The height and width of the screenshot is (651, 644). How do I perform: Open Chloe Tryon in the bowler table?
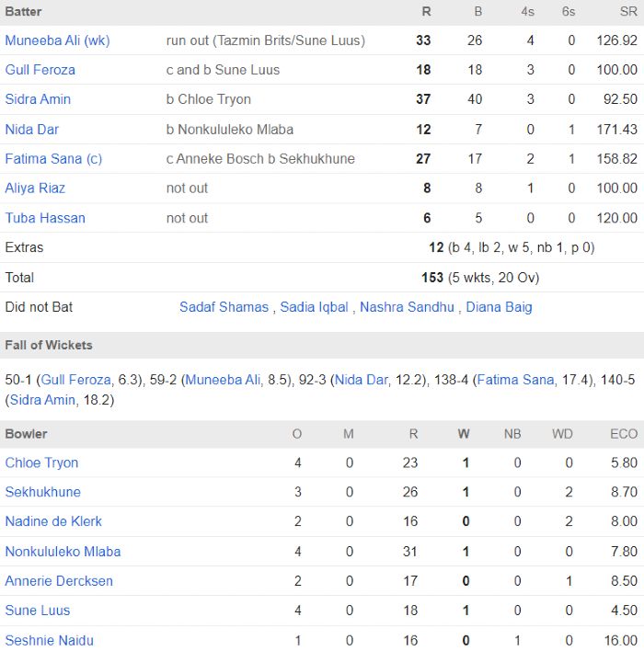tap(41, 463)
